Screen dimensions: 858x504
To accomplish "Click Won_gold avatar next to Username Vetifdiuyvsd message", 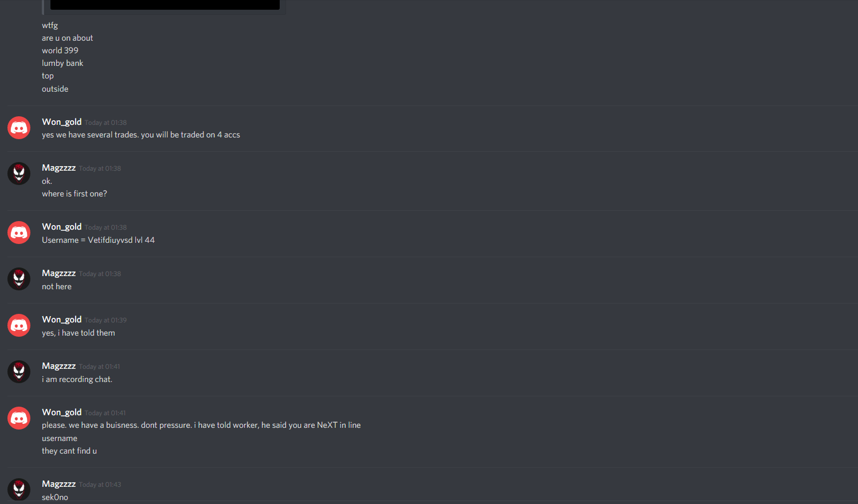I will point(19,233).
